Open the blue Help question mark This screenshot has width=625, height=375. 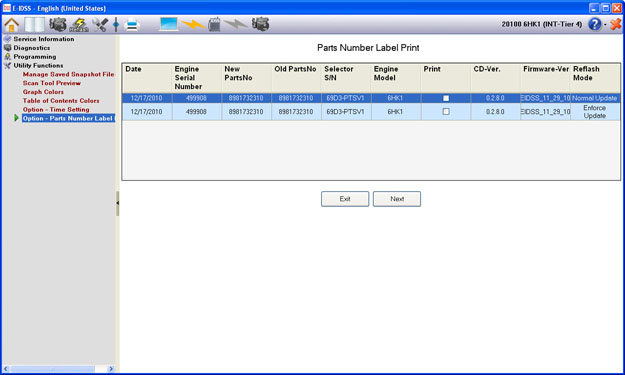(594, 24)
